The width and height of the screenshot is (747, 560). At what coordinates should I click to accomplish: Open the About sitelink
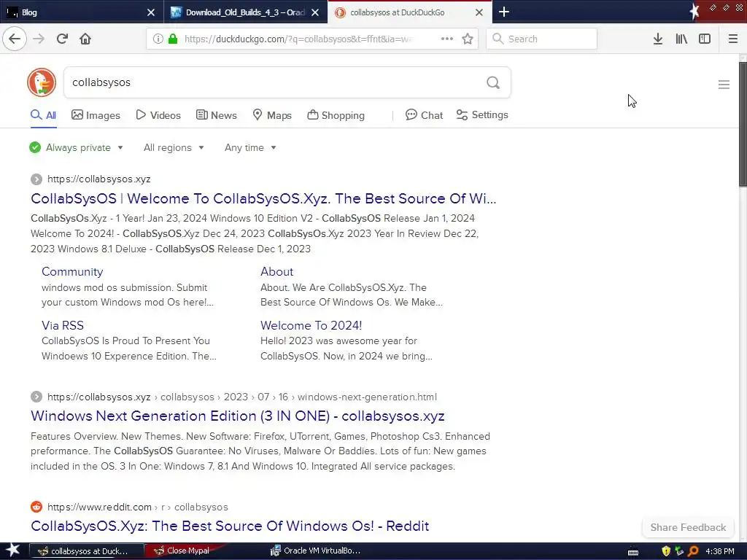click(x=276, y=271)
